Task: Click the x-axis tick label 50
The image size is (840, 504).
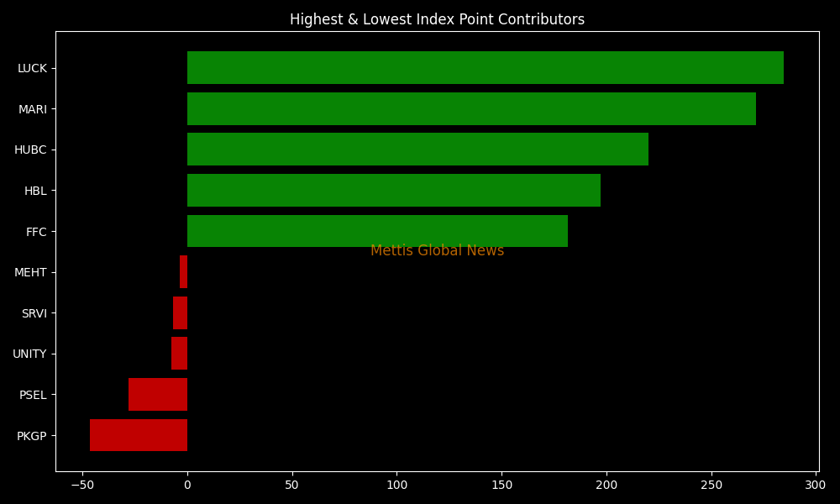Action: point(292,486)
